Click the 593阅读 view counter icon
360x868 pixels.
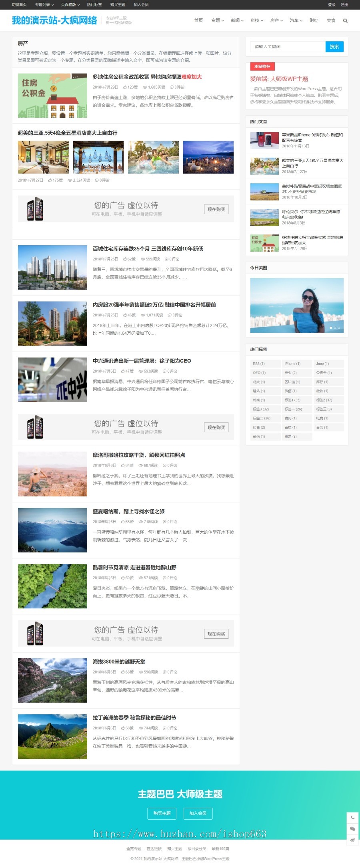[x=141, y=371]
